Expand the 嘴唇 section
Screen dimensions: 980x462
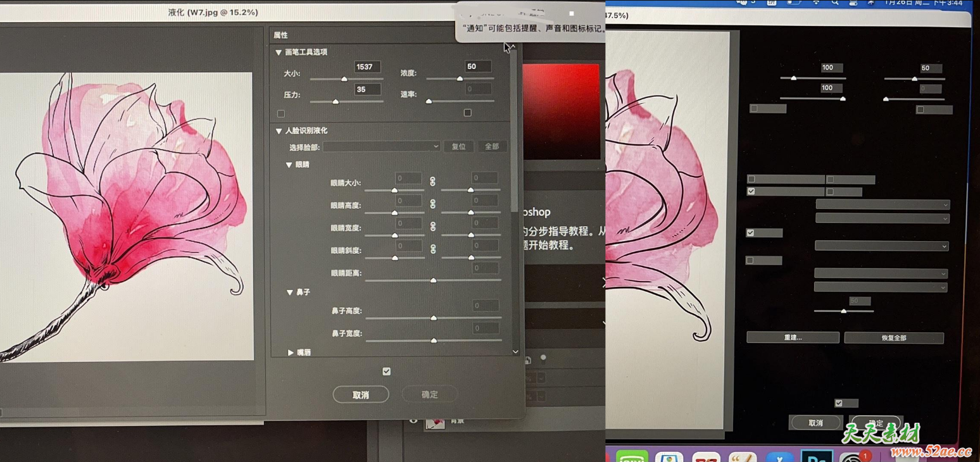[x=291, y=352]
